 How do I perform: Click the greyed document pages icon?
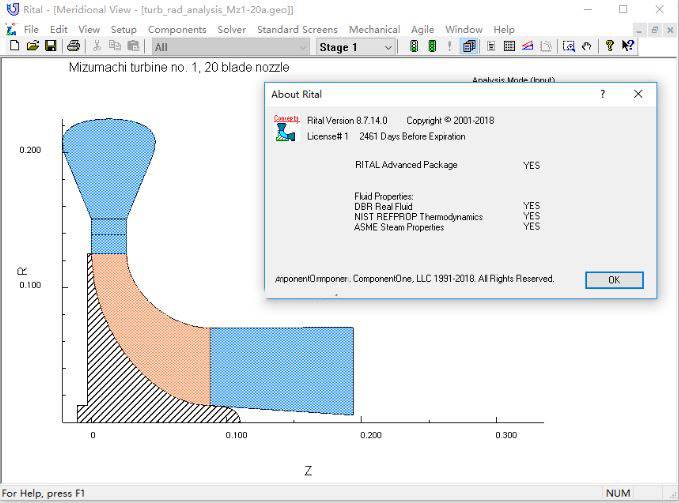click(x=546, y=46)
